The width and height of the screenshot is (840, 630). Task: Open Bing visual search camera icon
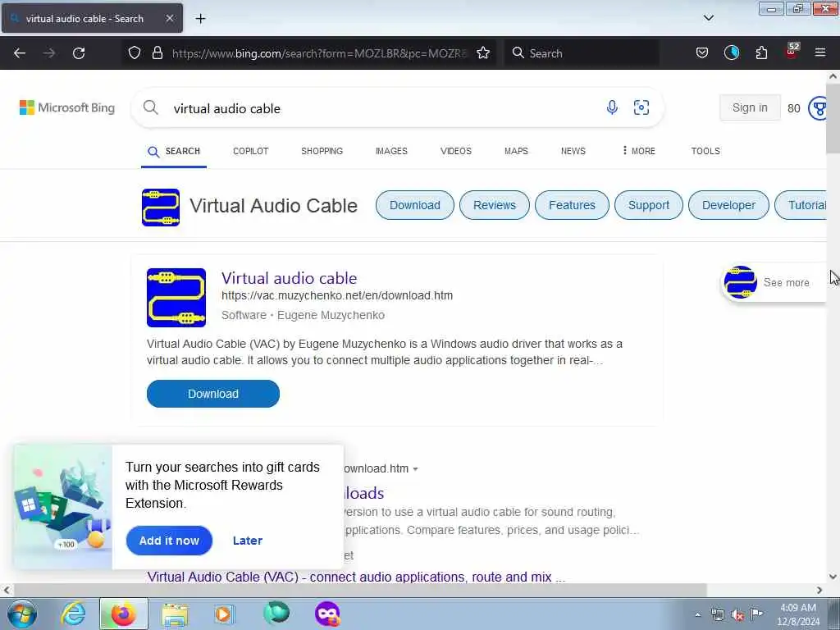click(641, 107)
